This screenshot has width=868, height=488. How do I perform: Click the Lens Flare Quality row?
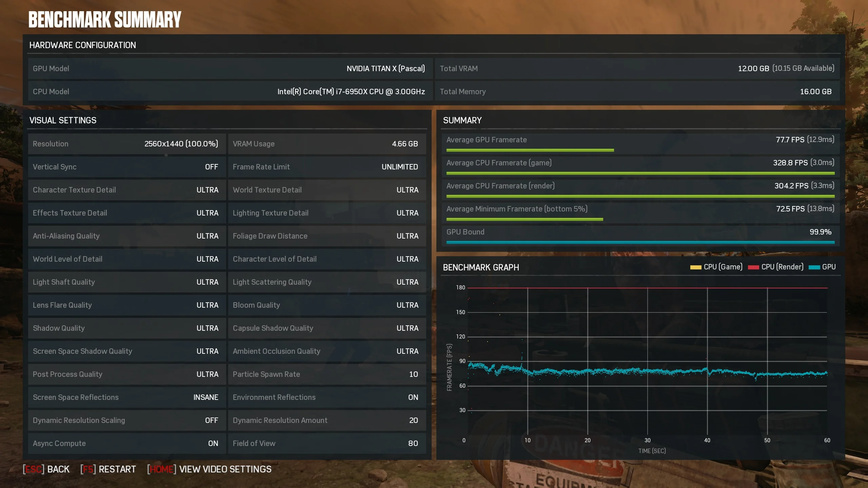pyautogui.click(x=127, y=305)
